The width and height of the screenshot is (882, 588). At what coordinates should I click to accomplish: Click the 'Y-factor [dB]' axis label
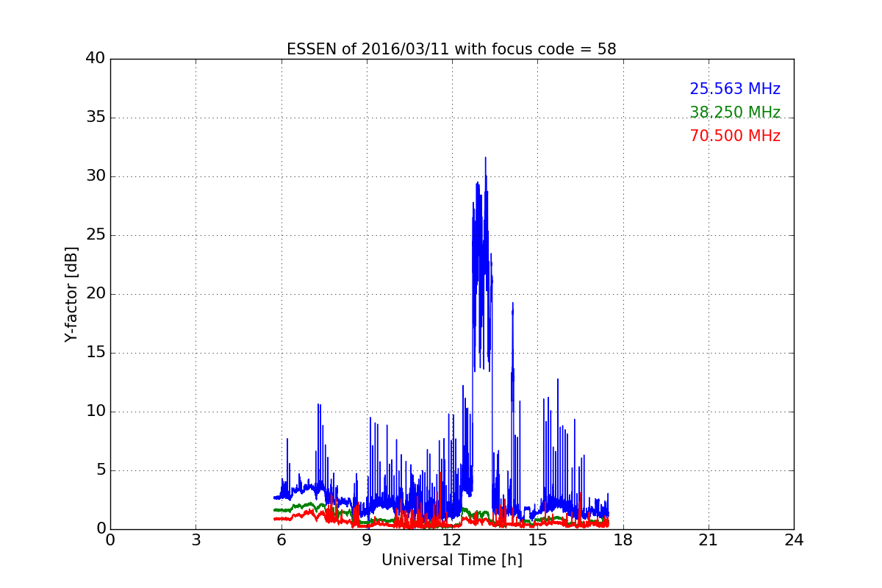pos(71,294)
